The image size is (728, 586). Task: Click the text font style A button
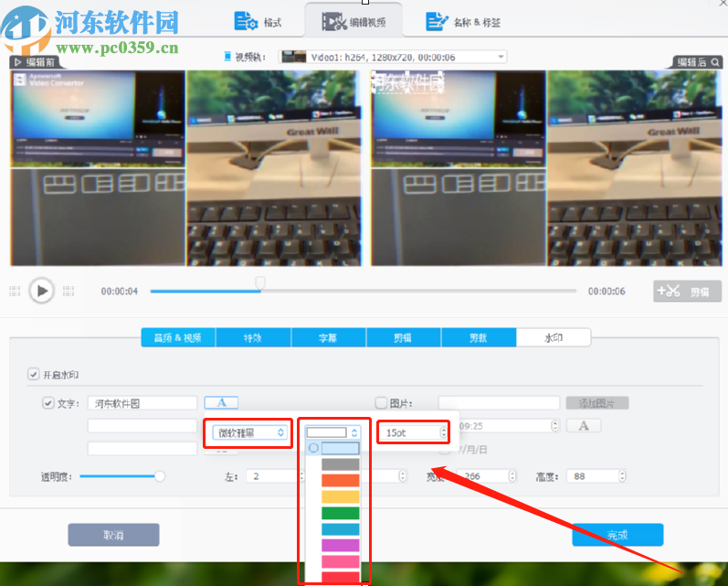pos(221,402)
